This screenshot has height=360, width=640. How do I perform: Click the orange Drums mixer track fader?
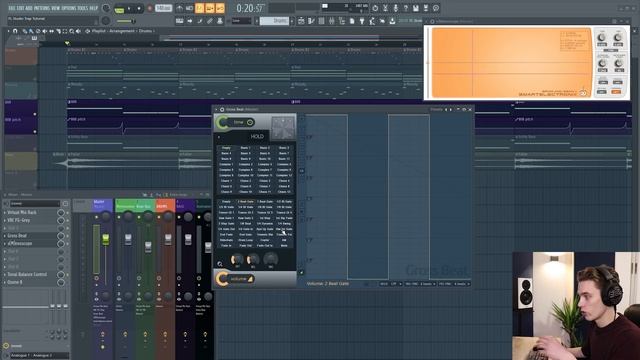click(x=168, y=240)
